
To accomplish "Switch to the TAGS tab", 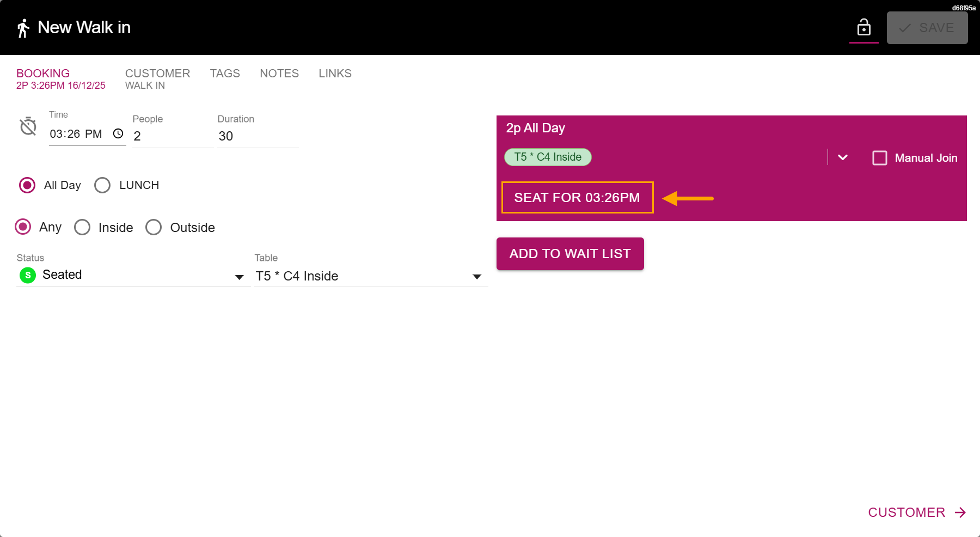I will [x=225, y=74].
